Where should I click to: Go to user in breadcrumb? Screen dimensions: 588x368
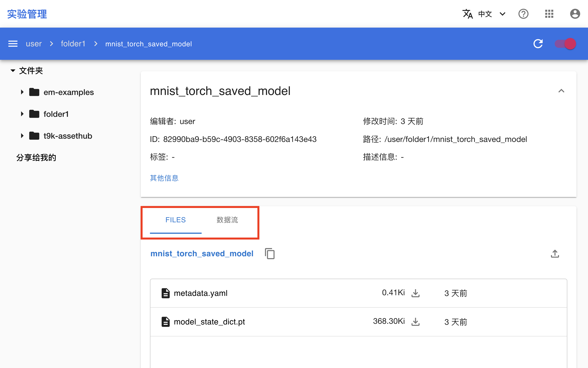pyautogui.click(x=34, y=44)
